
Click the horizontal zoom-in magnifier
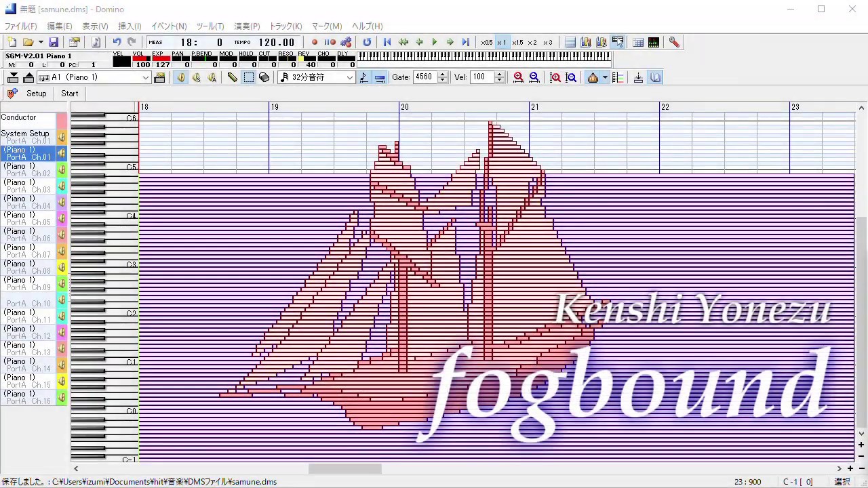[519, 77]
